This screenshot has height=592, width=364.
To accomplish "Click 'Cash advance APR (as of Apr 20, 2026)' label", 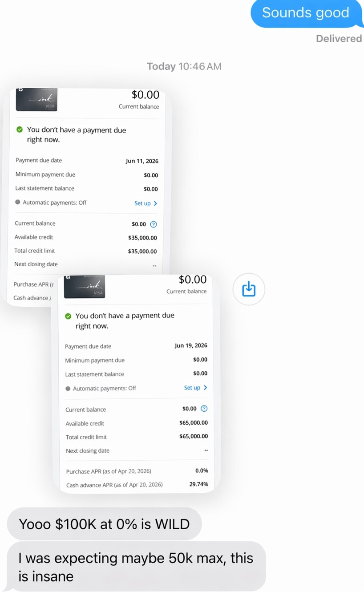I will [114, 485].
